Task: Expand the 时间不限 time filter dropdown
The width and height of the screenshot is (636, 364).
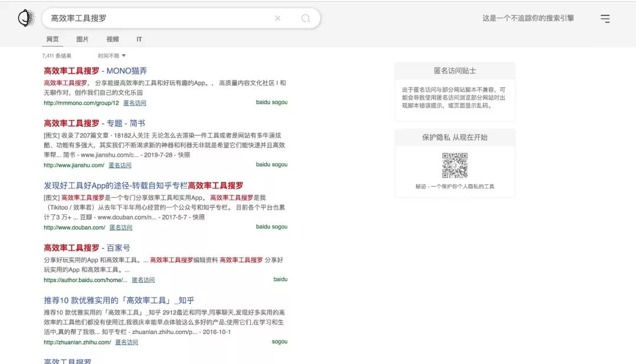Action: click(112, 56)
